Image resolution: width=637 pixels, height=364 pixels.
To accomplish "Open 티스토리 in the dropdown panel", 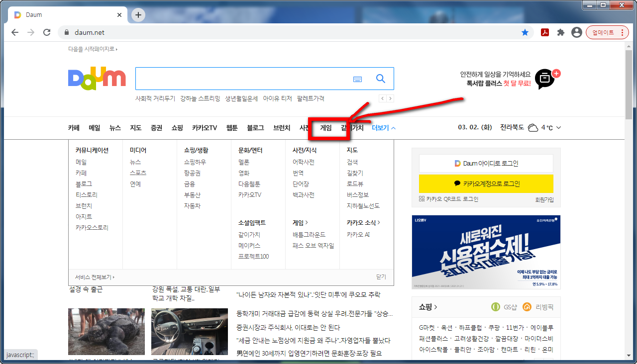I will tap(87, 195).
